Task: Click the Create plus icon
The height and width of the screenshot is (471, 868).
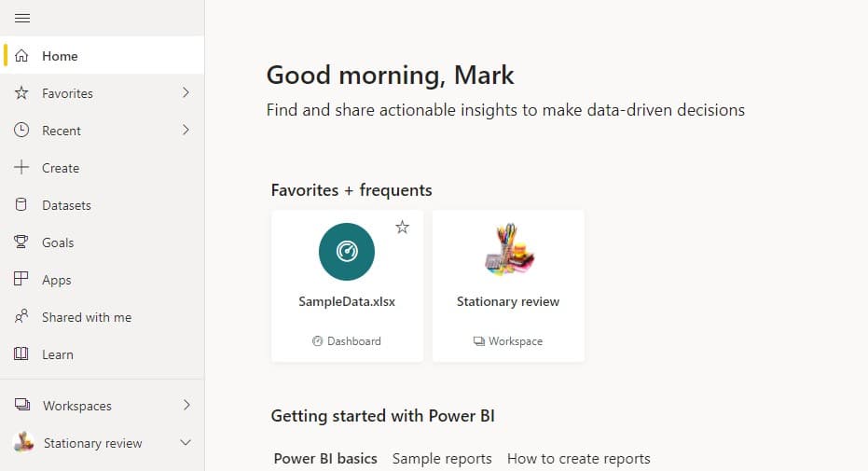Action: (x=21, y=167)
